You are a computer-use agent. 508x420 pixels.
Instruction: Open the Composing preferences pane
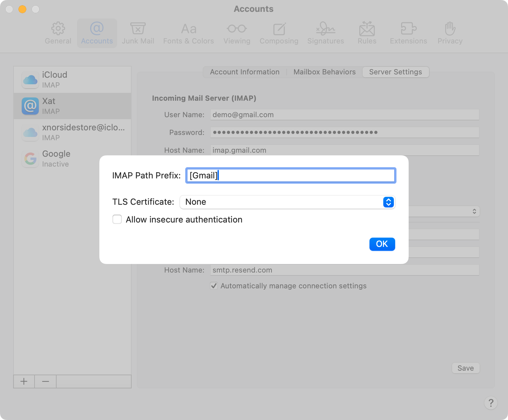(279, 33)
